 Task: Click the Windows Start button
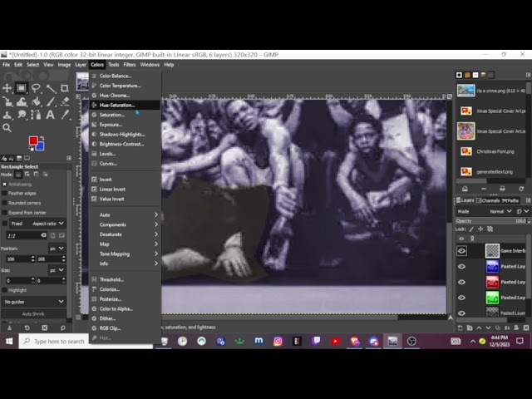click(x=9, y=342)
